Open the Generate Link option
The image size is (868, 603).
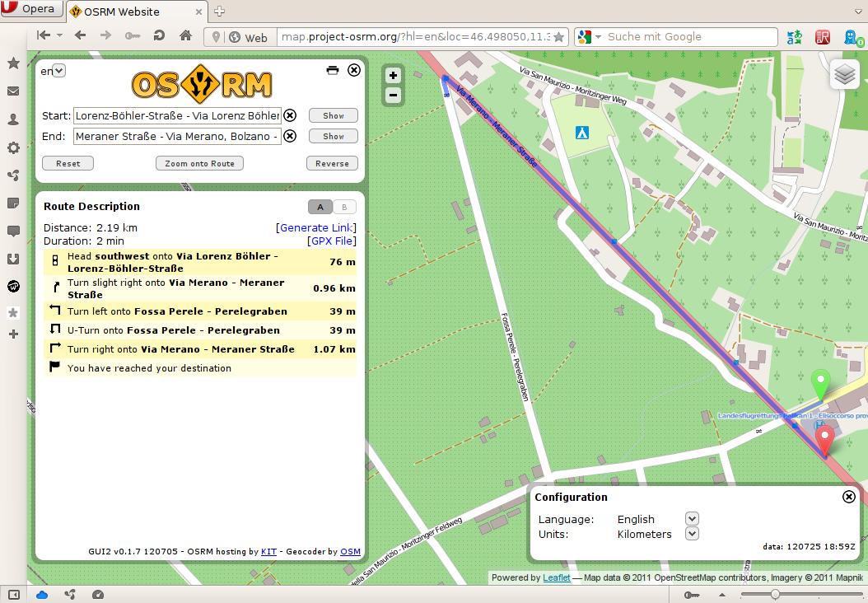pyautogui.click(x=316, y=227)
